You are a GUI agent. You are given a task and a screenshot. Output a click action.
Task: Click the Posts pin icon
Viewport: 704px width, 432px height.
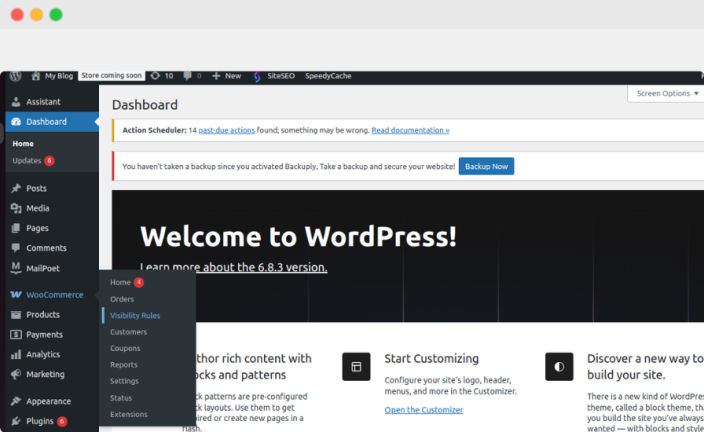tap(16, 188)
